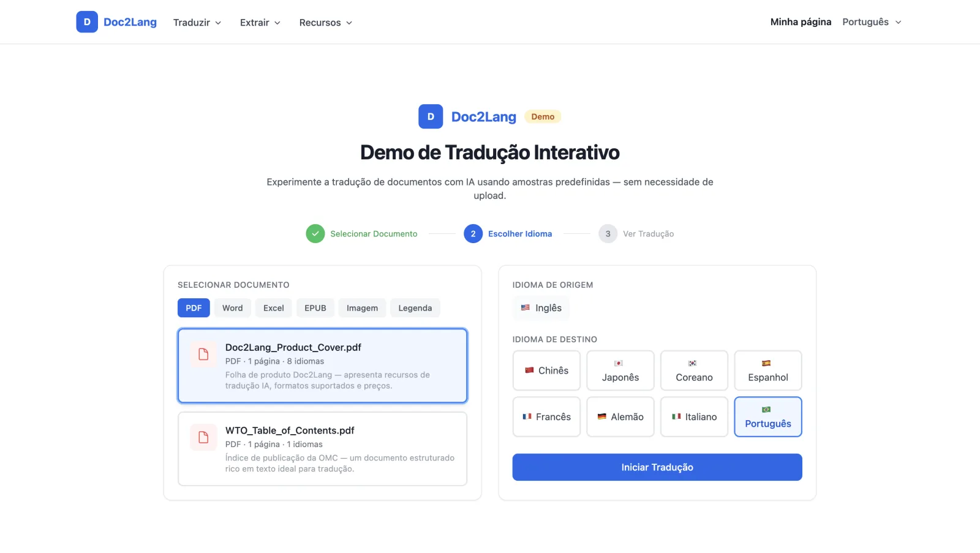Click the Brazilian flag icon
This screenshot has height=553, width=980.
pyautogui.click(x=766, y=409)
